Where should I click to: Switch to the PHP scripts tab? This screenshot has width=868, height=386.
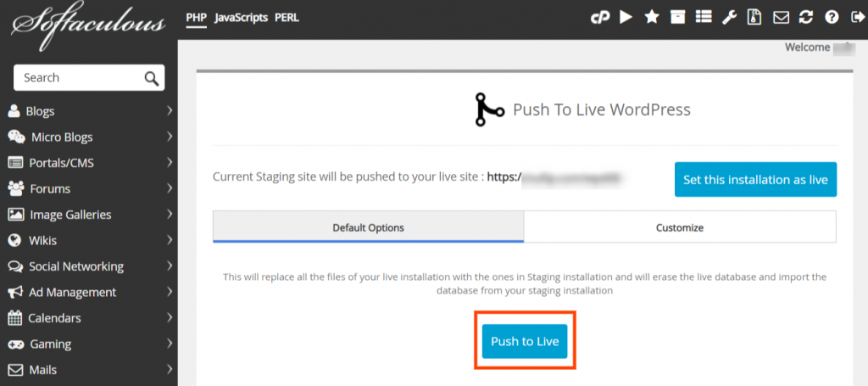pos(196,18)
